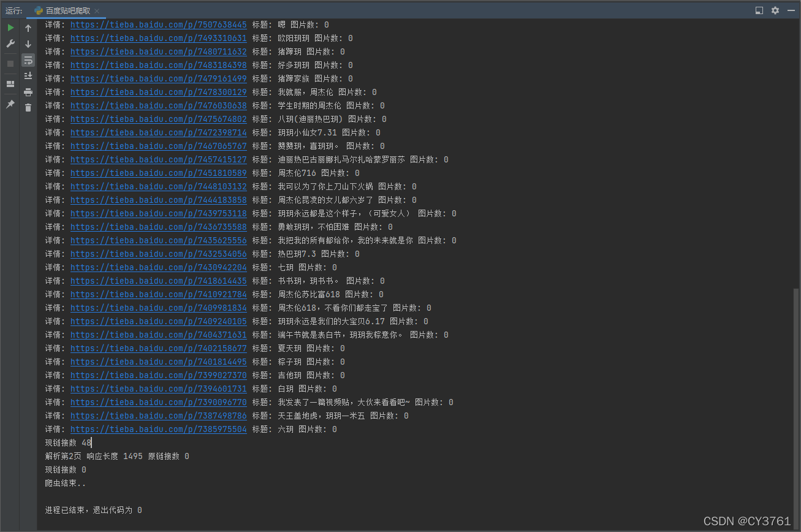Open link ending in 7472398714
This screenshot has height=532, width=801.
click(x=159, y=132)
